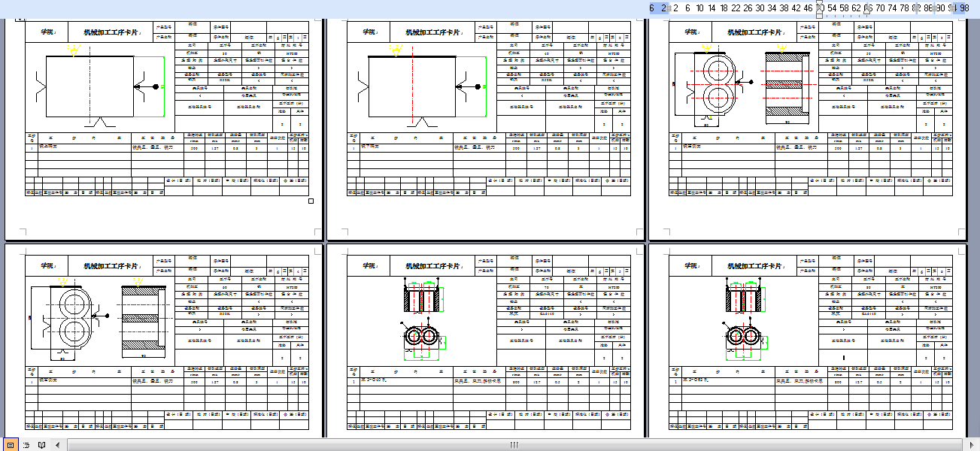The width and height of the screenshot is (980, 451).
Task: Click ruler mark labeled 74
Action: pyautogui.click(x=892, y=8)
